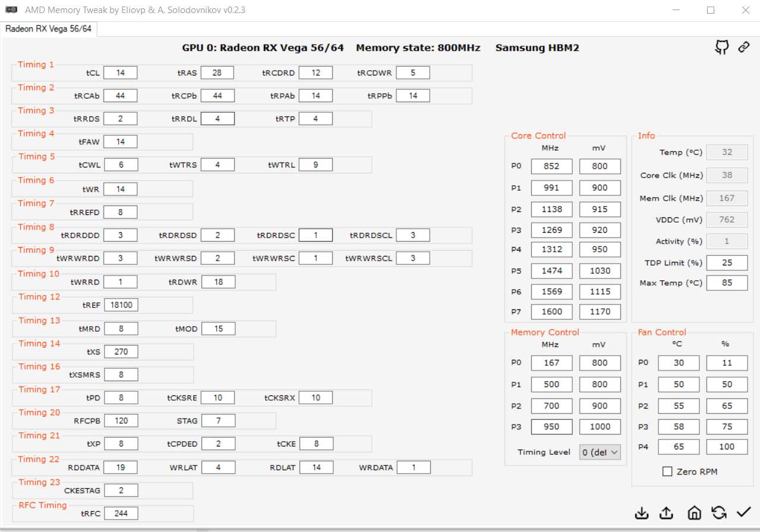Click the refresh arrows icon

[718, 513]
